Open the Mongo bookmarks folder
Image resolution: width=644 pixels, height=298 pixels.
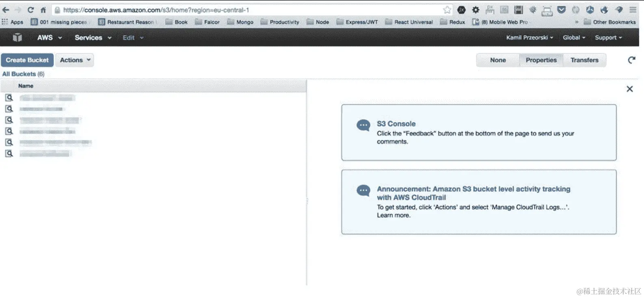[240, 22]
